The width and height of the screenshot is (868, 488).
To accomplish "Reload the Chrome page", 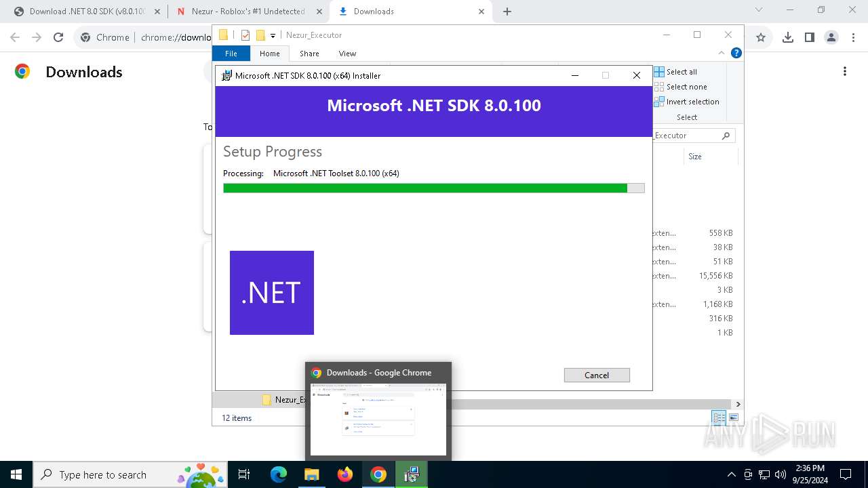I will click(58, 38).
